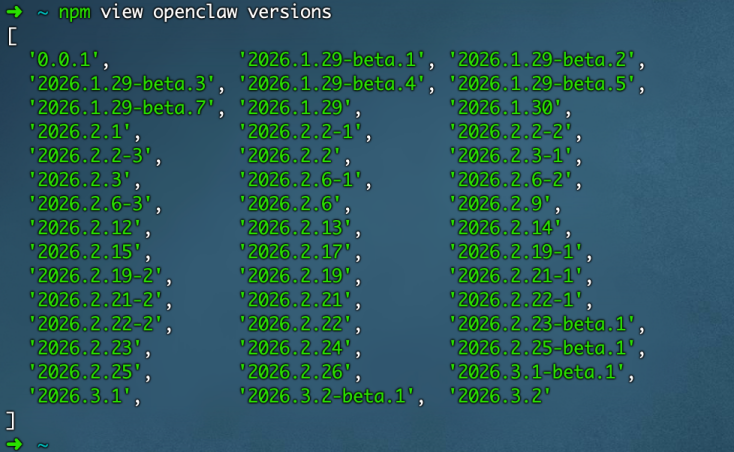Click version '2026.2.21-1'
The width and height of the screenshot is (734, 452).
point(515,276)
